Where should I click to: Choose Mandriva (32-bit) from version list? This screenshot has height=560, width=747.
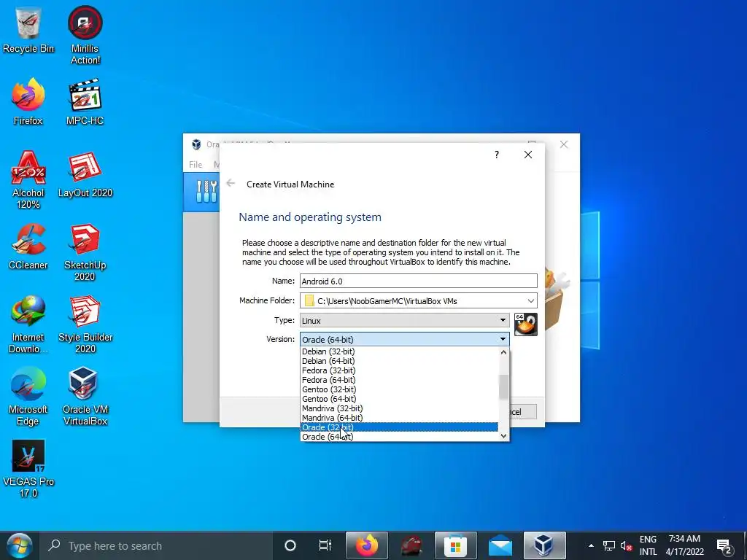click(399, 408)
